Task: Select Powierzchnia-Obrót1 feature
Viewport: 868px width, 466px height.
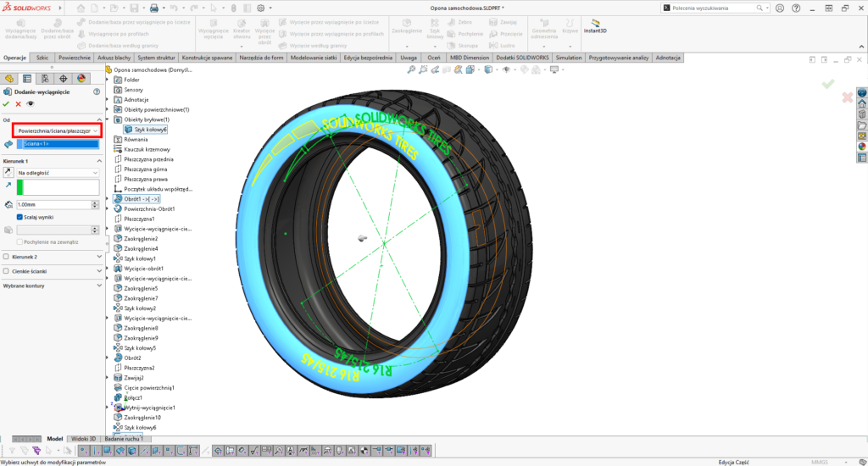Action: 144,209
